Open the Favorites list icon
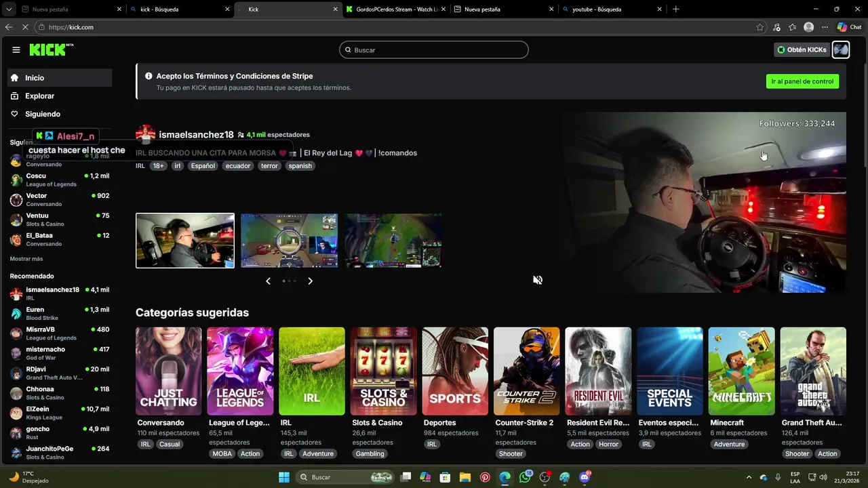Screen dimensions: 868x488 click(793, 27)
